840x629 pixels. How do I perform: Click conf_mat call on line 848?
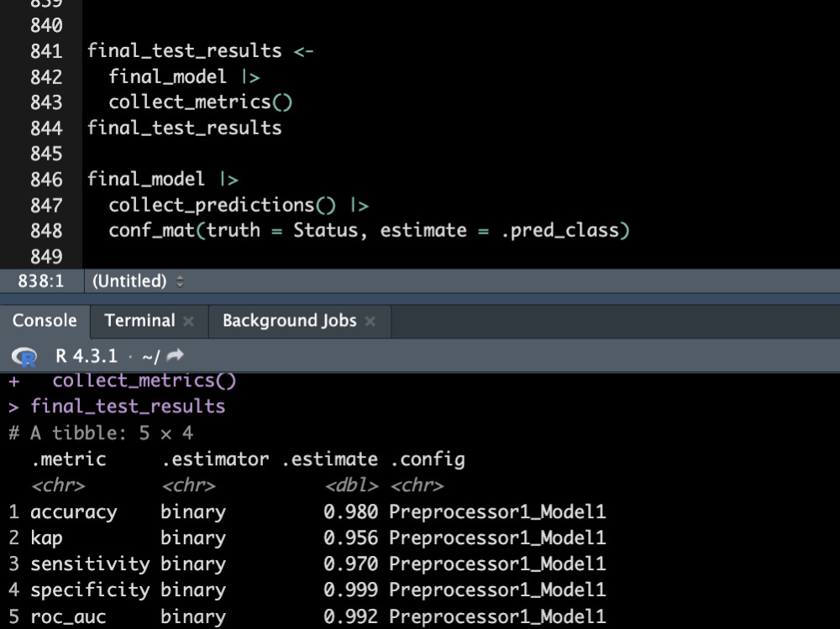pos(369,230)
